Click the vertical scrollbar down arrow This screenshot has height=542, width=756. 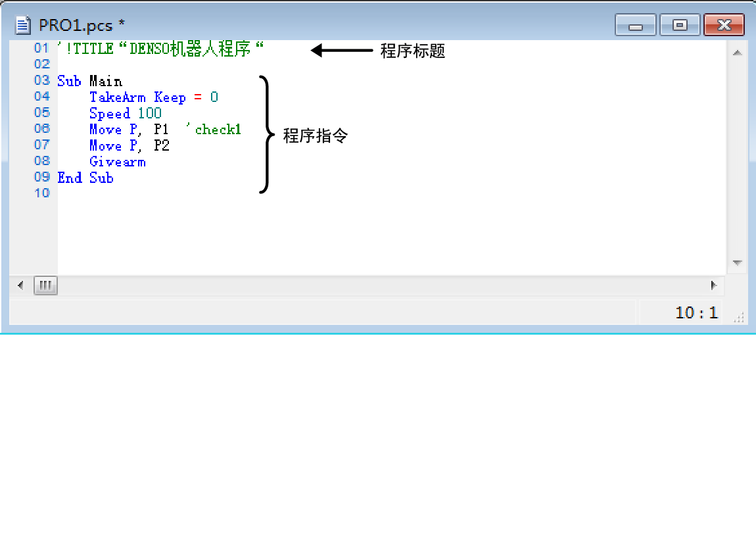[x=737, y=263]
